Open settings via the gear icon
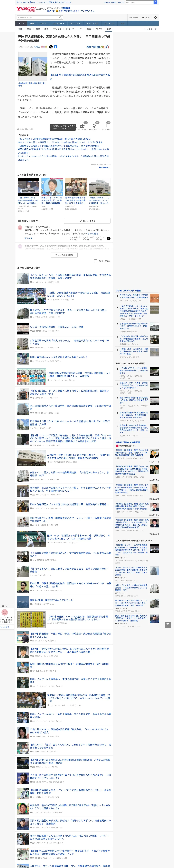The image size is (174, 868). pyautogui.click(x=155, y=18)
